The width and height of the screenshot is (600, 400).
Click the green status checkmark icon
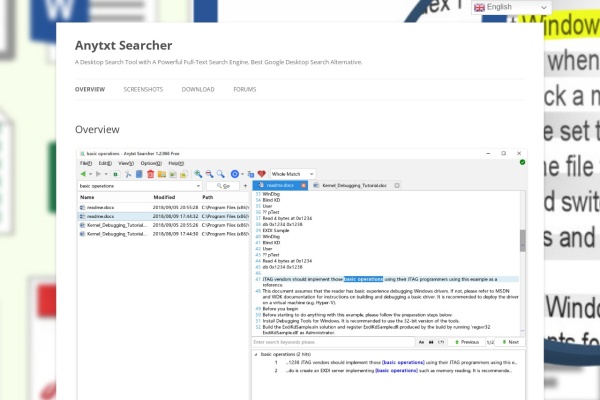click(522, 162)
